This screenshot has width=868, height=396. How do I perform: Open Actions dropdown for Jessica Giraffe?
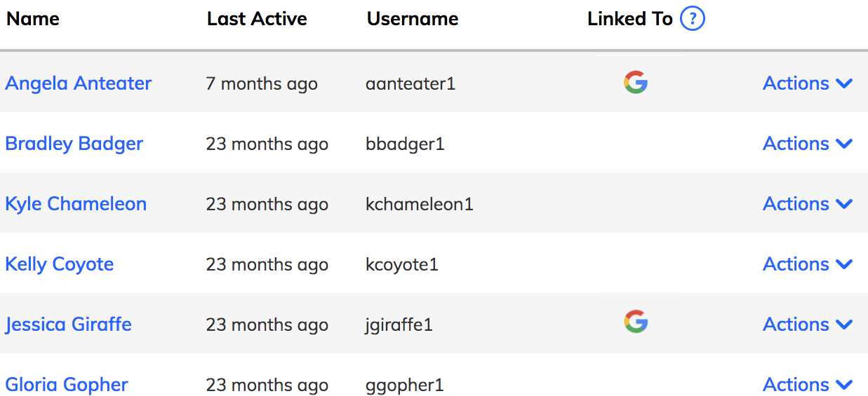coord(808,325)
